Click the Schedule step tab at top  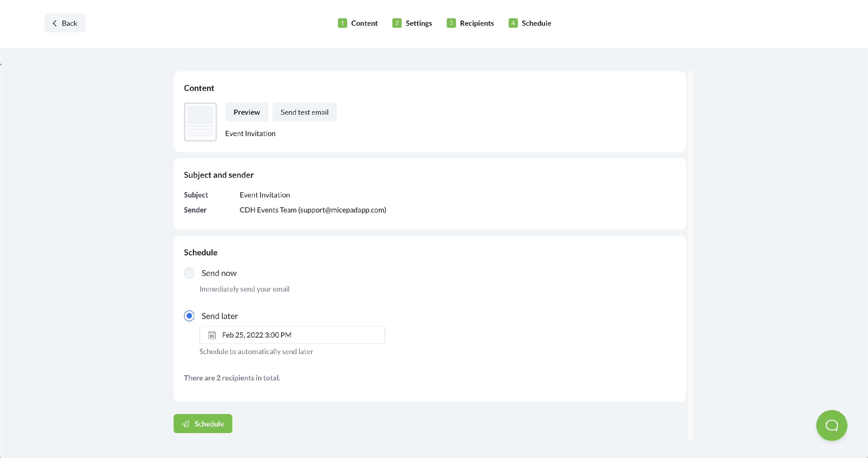click(536, 23)
